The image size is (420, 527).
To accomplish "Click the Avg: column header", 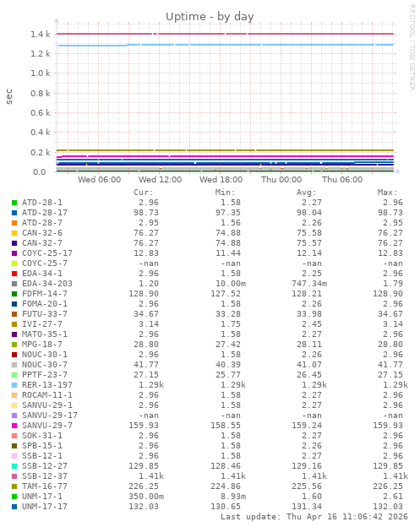I will click(x=307, y=193).
